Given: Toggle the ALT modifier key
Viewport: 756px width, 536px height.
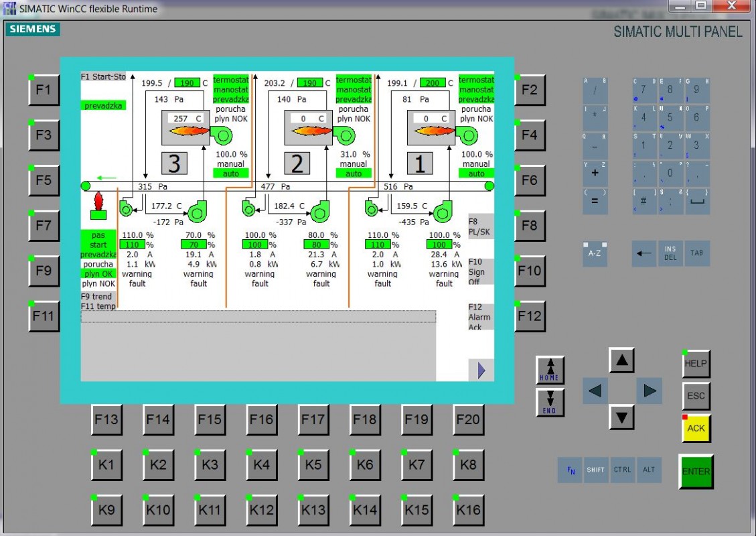Looking at the screenshot, I should tap(649, 470).
